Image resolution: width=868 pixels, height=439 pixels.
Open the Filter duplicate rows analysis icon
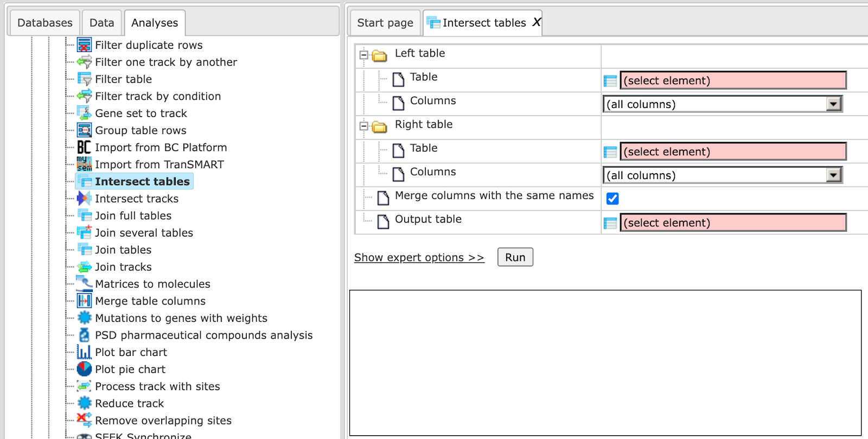click(x=84, y=44)
